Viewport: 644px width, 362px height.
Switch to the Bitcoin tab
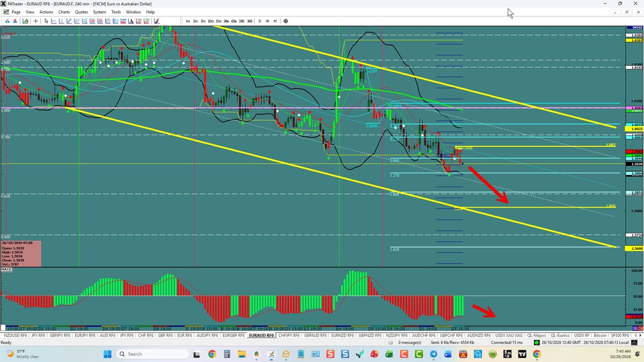point(600,335)
